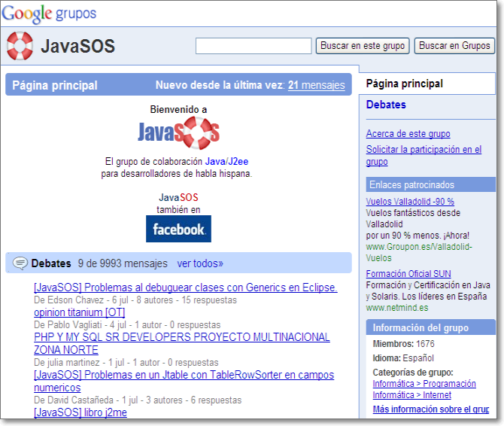Click the ver todos» debates link
Viewport: 504px width, 426px height.
tap(200, 263)
